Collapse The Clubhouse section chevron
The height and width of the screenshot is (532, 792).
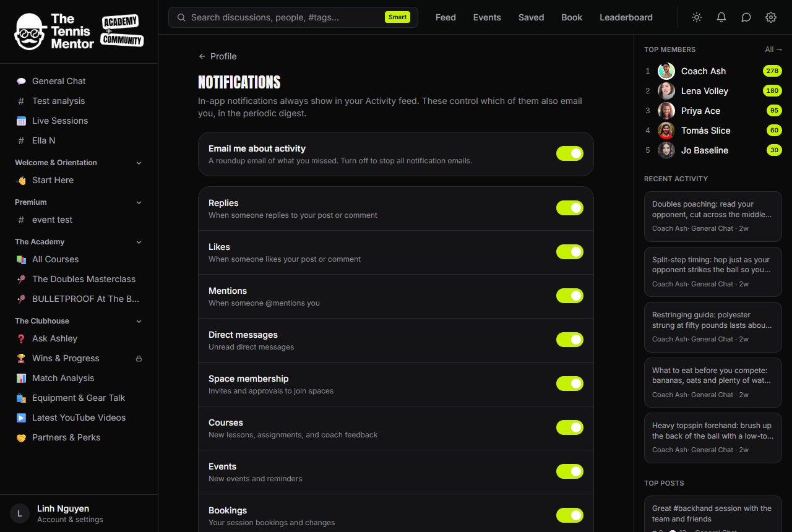pos(139,321)
